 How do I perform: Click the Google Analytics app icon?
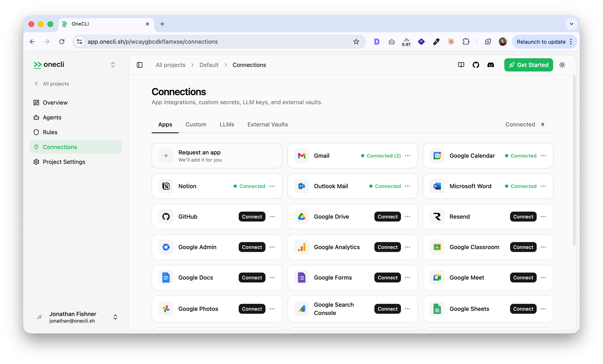pos(301,247)
